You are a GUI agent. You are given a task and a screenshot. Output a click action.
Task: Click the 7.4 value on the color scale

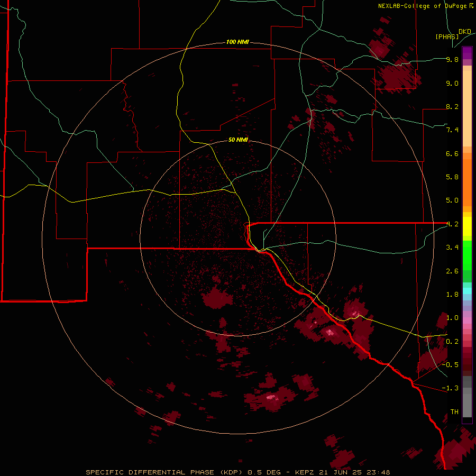coord(452,130)
